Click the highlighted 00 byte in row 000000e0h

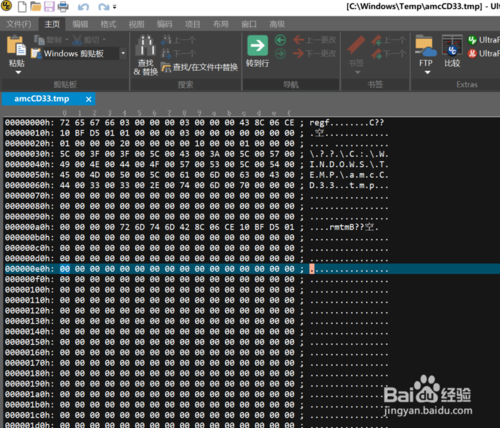65,269
